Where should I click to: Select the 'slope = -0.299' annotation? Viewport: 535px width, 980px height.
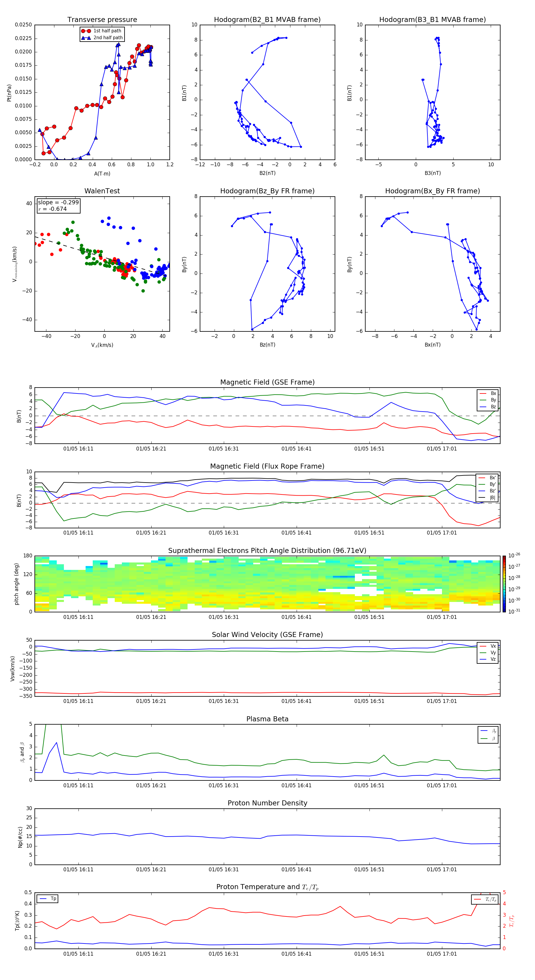point(58,203)
